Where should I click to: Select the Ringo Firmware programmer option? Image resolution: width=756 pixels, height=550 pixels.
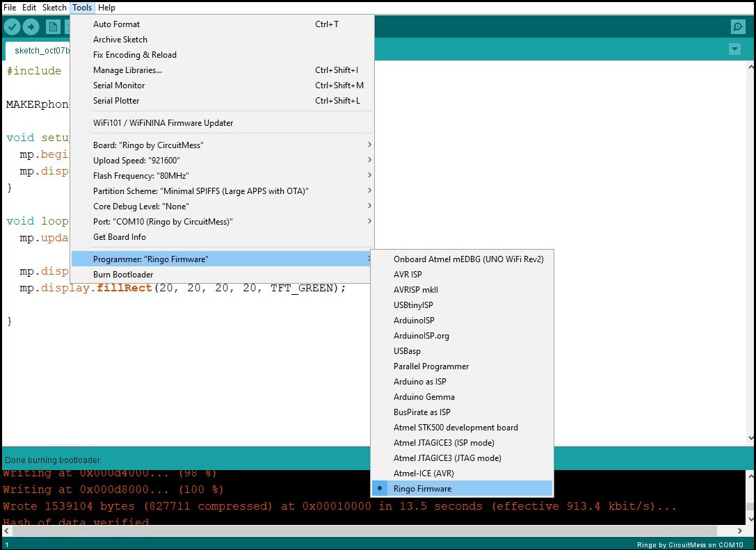[422, 489]
